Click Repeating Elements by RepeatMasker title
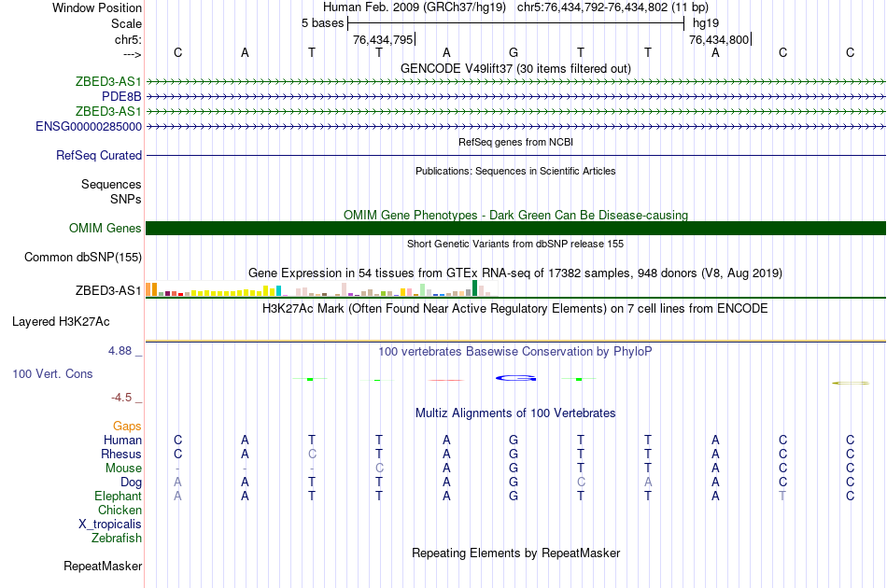The image size is (887, 588). pos(515,553)
